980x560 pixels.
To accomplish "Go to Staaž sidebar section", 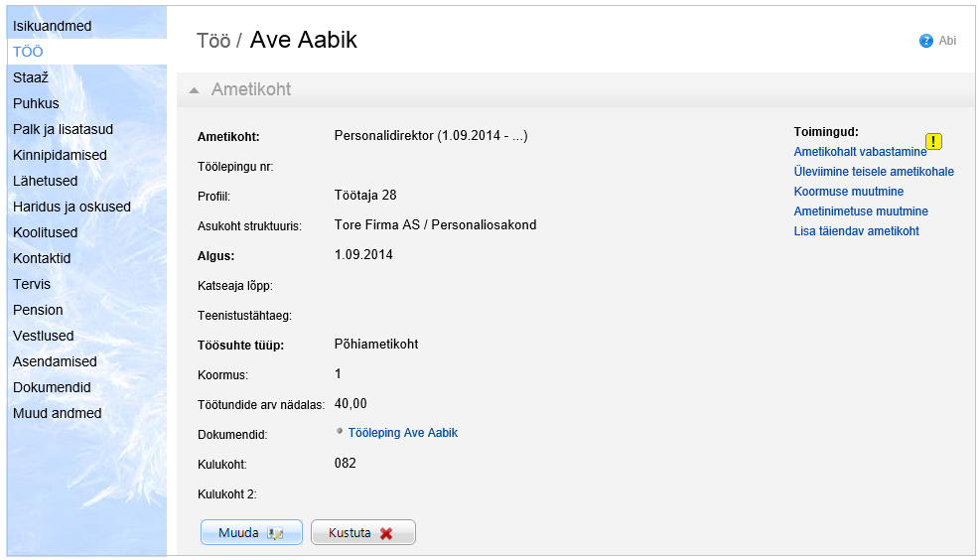I will [31, 77].
